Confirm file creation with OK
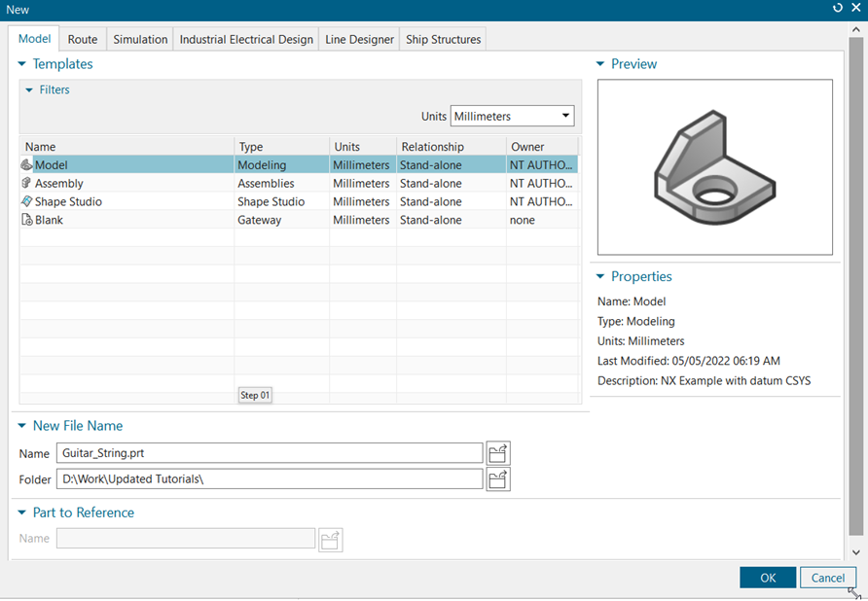The width and height of the screenshot is (868, 601). tap(768, 577)
